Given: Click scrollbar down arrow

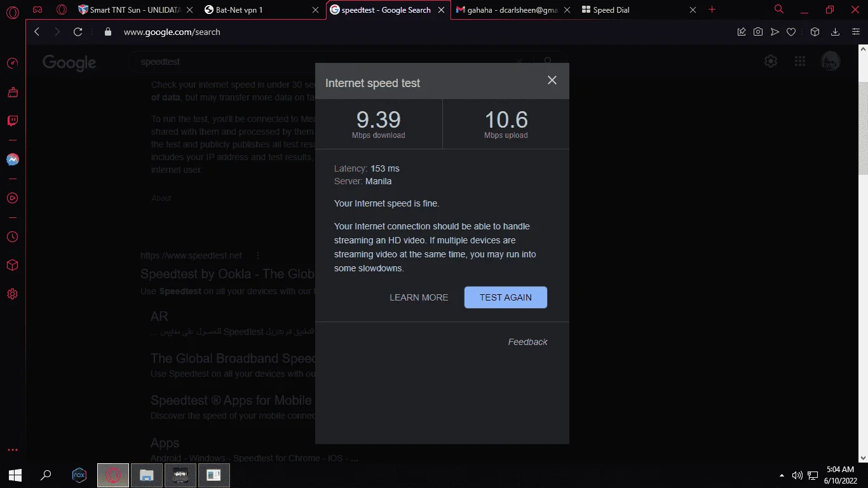Looking at the screenshot, I should click(863, 457).
